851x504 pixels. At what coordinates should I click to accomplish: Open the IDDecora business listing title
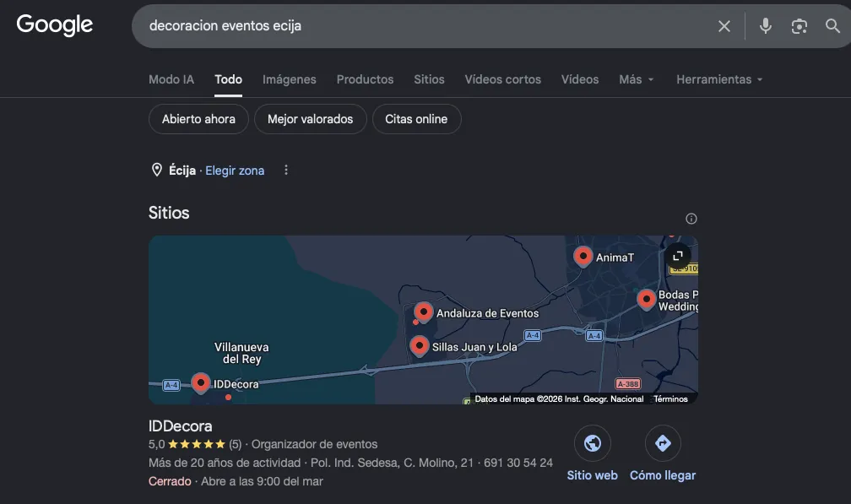[x=180, y=425]
